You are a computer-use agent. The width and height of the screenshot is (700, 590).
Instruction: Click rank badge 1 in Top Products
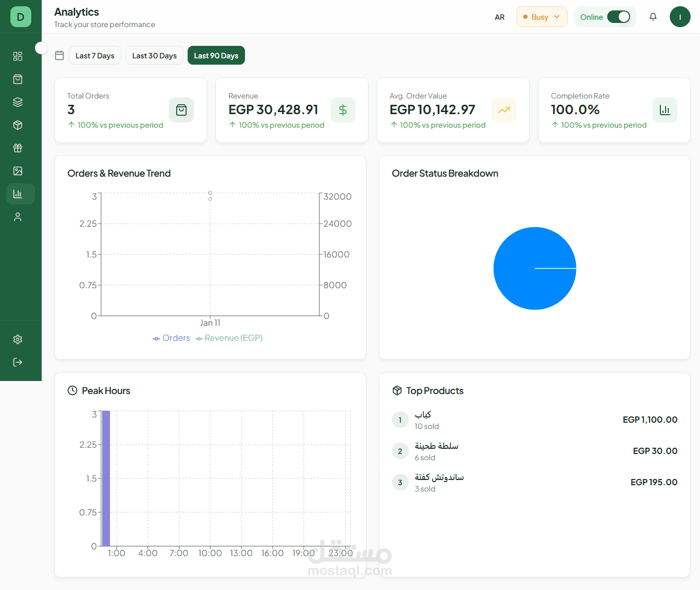coord(400,420)
